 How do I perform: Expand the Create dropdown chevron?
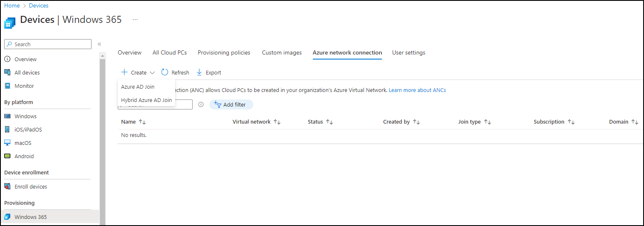(152, 72)
